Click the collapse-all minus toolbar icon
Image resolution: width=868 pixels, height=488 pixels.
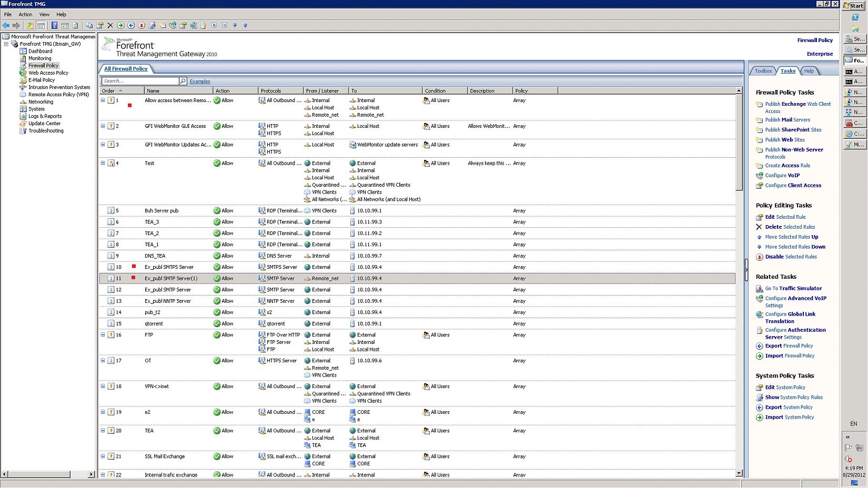click(x=225, y=25)
